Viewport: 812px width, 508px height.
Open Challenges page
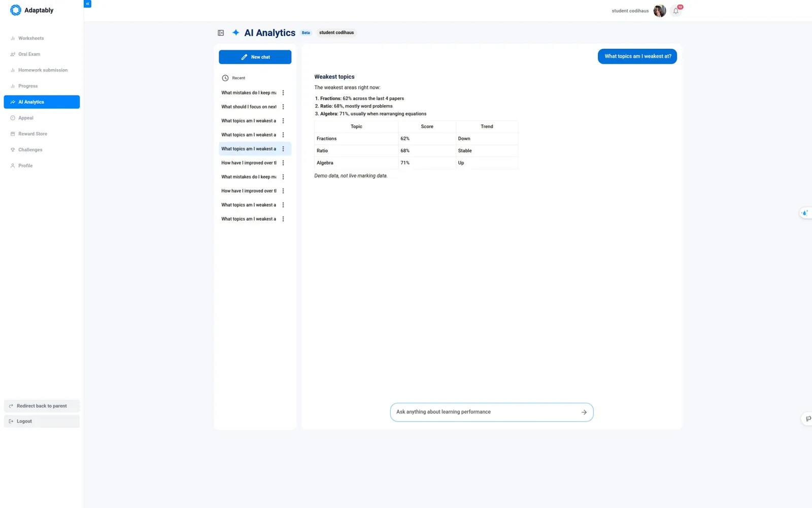pyautogui.click(x=42, y=150)
